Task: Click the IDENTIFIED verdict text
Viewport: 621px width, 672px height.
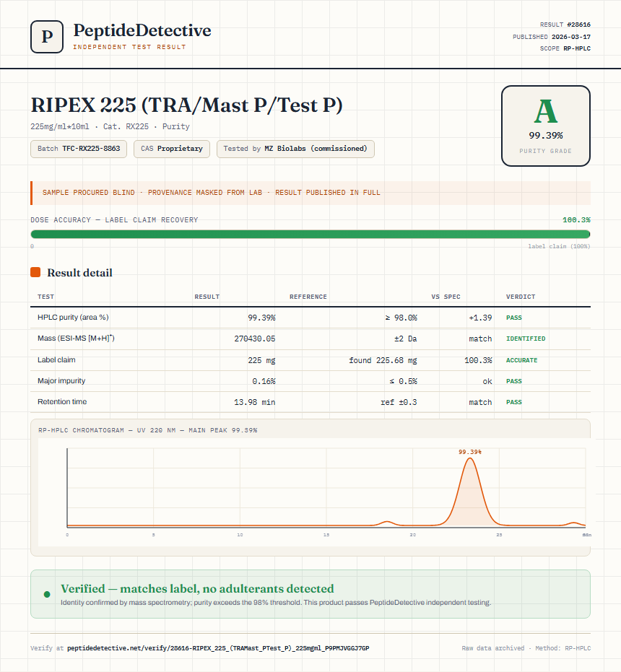Action: tap(526, 339)
